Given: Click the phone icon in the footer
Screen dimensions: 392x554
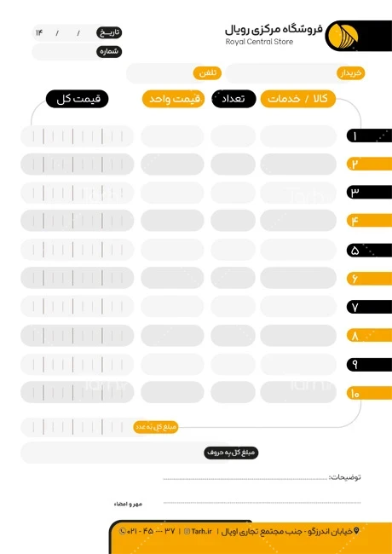Looking at the screenshot, I should pos(123,531).
